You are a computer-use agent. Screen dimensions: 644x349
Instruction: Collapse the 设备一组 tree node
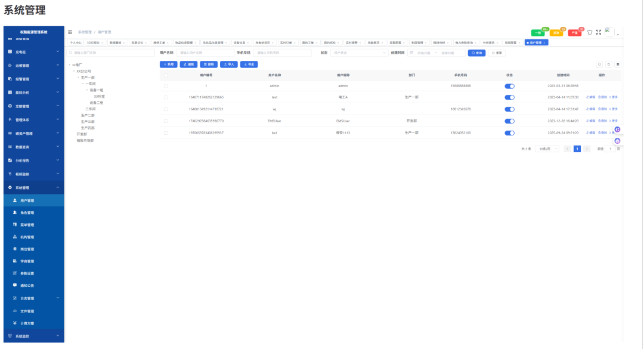click(87, 90)
